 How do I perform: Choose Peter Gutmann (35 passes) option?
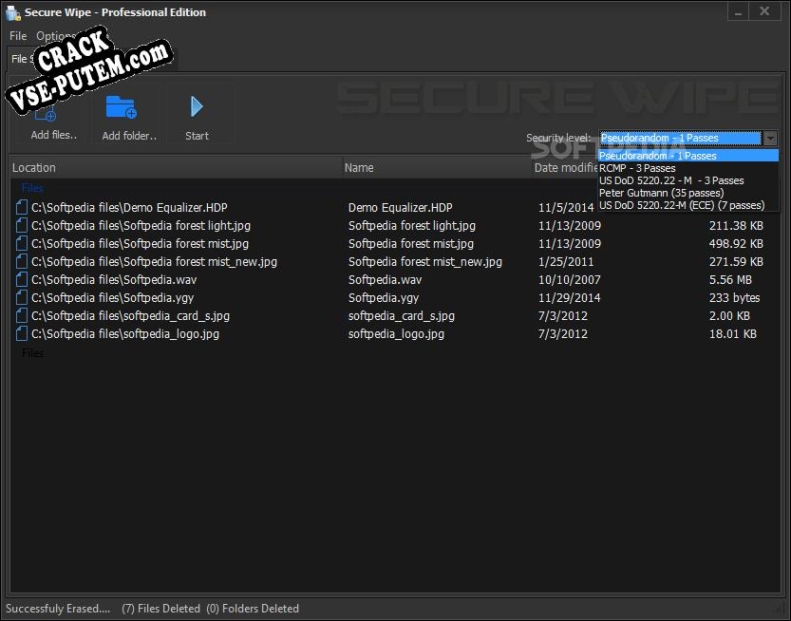pyautogui.click(x=688, y=193)
